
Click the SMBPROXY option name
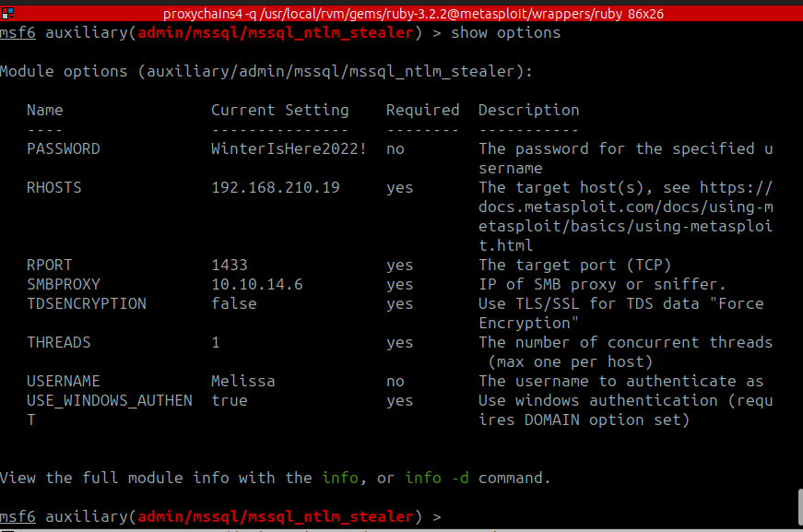click(x=64, y=284)
